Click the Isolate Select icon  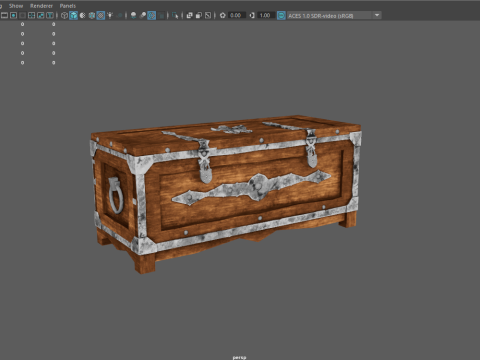[175, 15]
